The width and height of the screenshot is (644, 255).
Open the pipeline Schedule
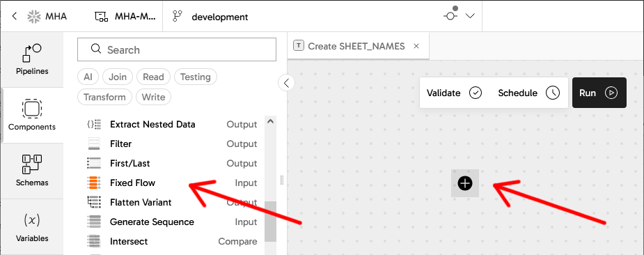(x=528, y=93)
